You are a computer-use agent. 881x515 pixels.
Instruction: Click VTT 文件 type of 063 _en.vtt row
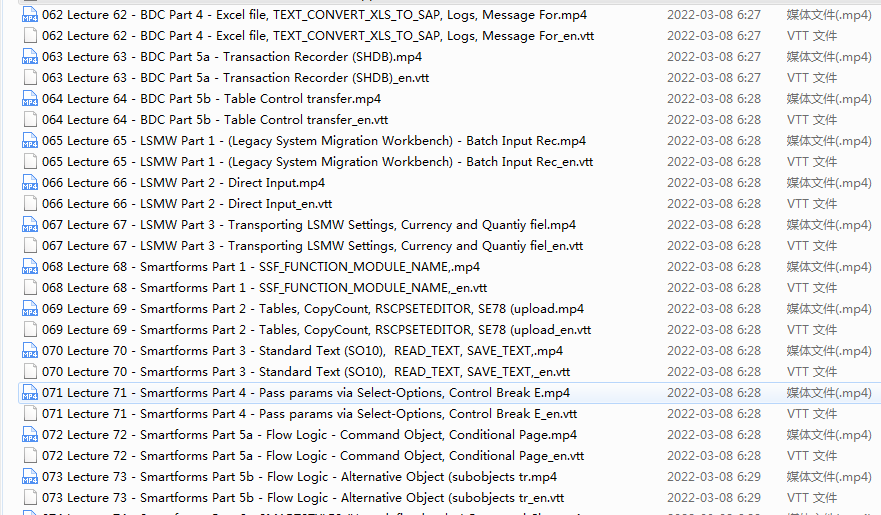tap(812, 78)
